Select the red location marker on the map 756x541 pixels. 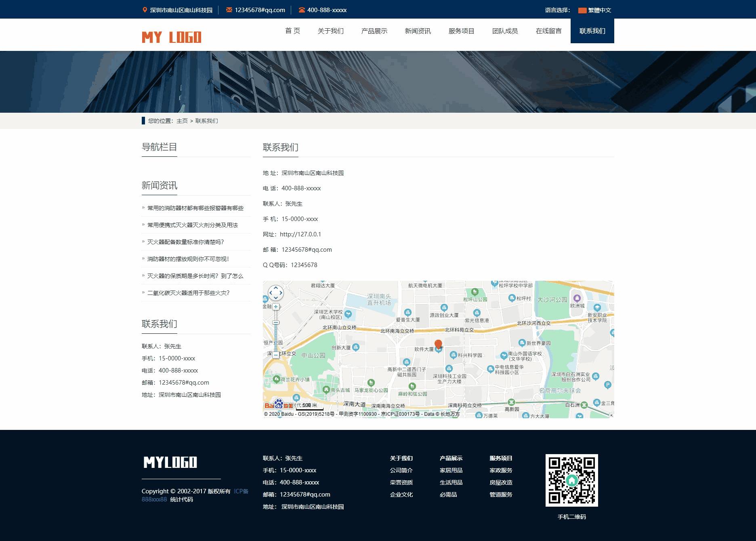tap(438, 344)
